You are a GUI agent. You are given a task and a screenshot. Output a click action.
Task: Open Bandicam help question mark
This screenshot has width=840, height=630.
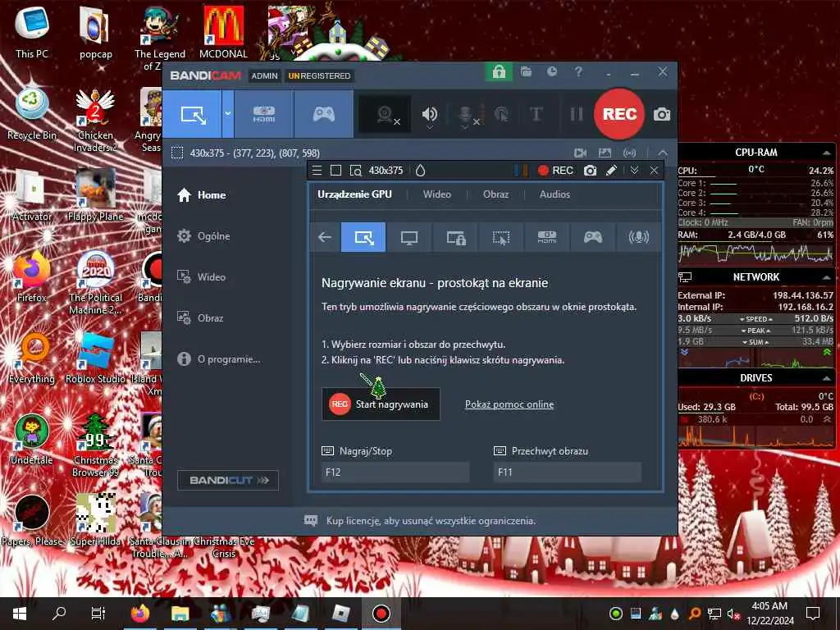578,72
